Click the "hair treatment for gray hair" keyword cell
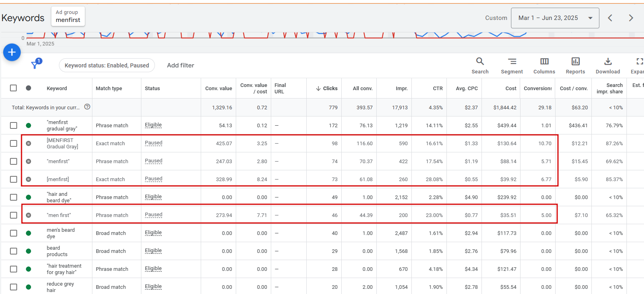The height and width of the screenshot is (294, 644). 64,269
